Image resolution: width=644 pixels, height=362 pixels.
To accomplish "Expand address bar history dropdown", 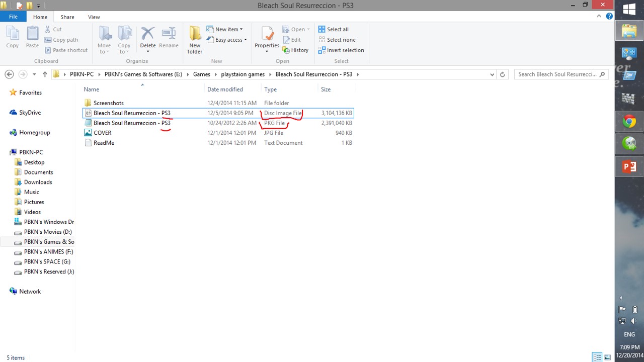I will (x=492, y=74).
